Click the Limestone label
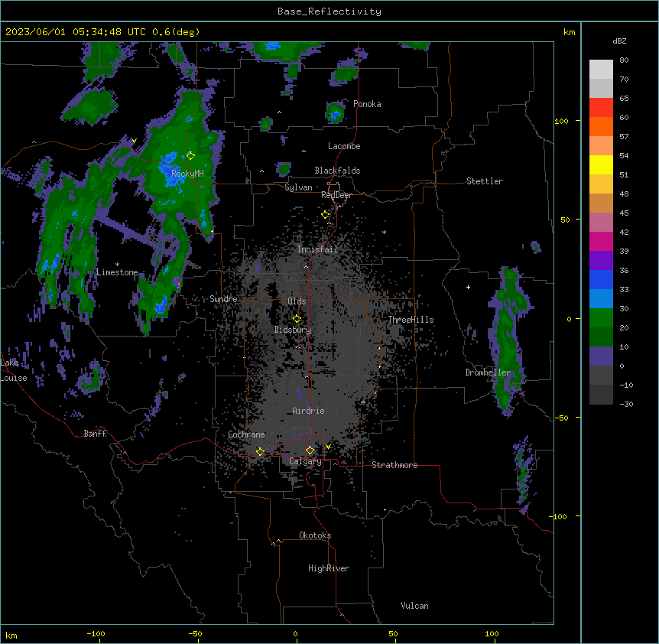This screenshot has width=659, height=644. coord(117,272)
